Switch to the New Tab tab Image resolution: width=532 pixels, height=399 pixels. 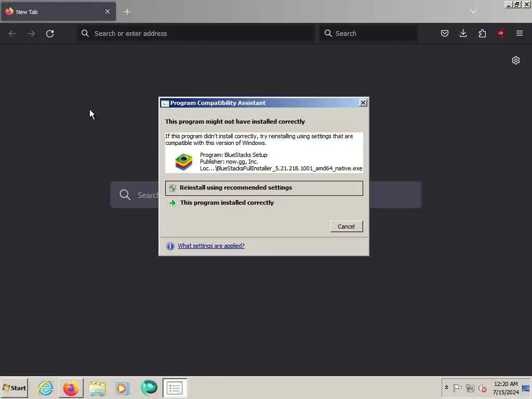(x=58, y=12)
